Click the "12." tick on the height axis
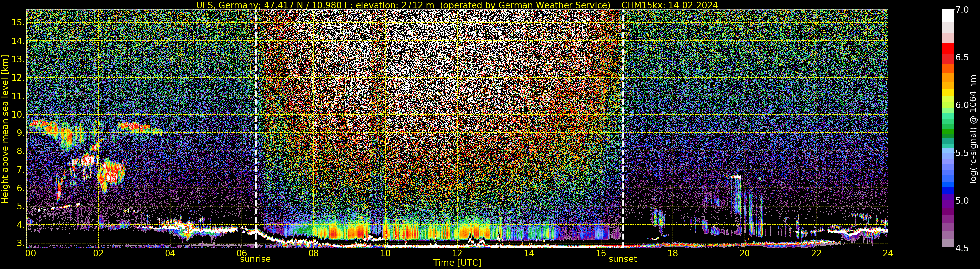 coord(18,78)
